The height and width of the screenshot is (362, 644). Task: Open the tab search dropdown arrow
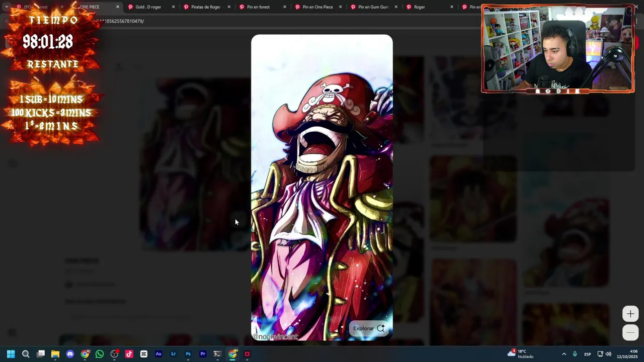(x=7, y=7)
